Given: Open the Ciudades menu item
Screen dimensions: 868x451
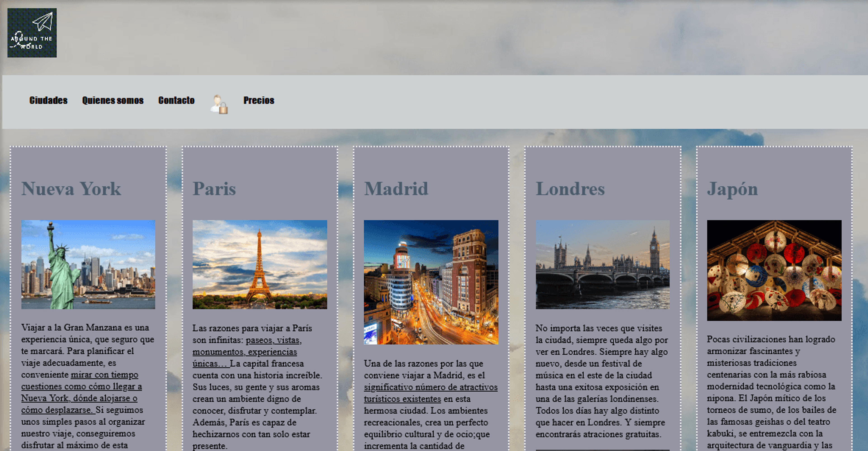Looking at the screenshot, I should (x=48, y=100).
